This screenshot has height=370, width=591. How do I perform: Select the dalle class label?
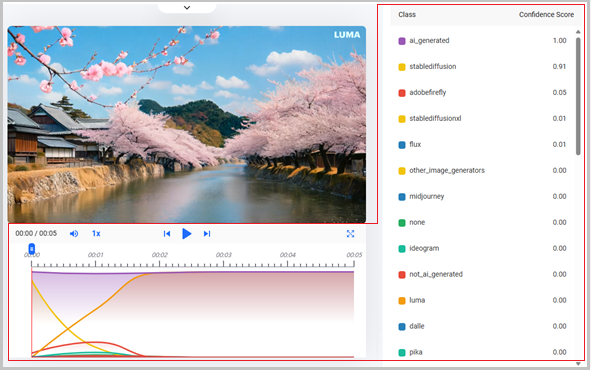pyautogui.click(x=416, y=326)
